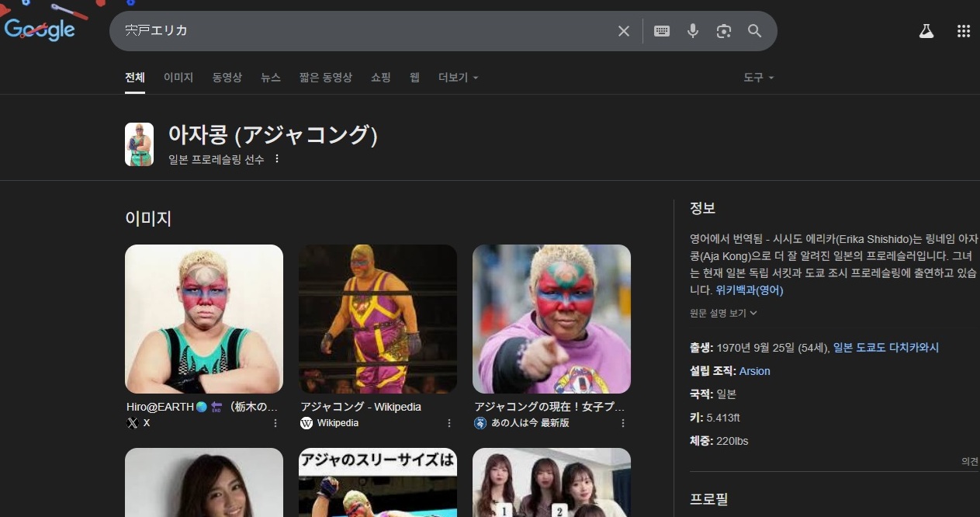Open options menu for the Hiro@EARTH image
This screenshot has height=517, width=980.
pos(275,423)
